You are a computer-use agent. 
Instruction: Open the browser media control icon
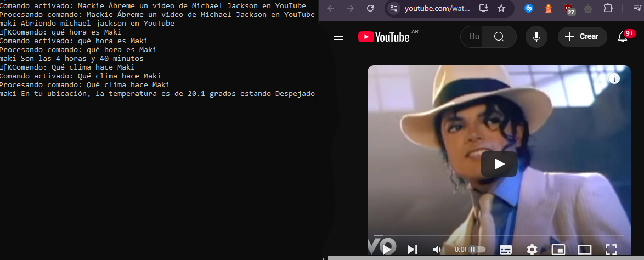637,8
